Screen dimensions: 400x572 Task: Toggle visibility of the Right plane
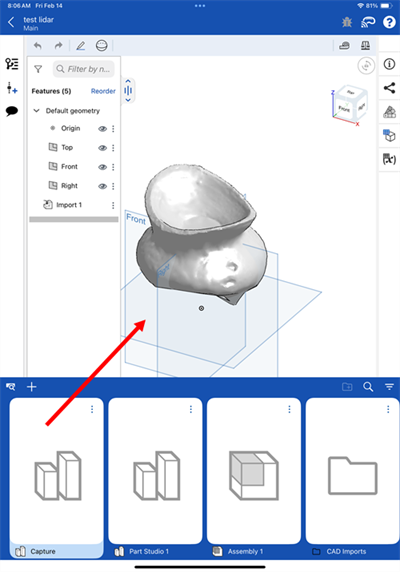pyautogui.click(x=102, y=186)
